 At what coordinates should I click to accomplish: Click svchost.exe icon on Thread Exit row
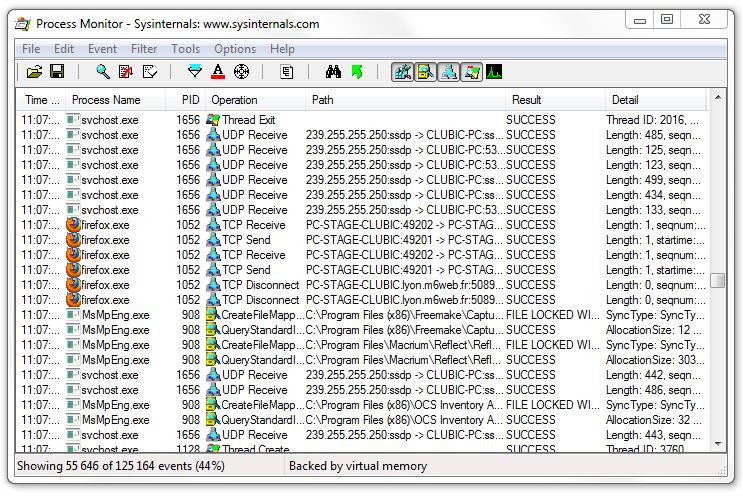(73, 120)
